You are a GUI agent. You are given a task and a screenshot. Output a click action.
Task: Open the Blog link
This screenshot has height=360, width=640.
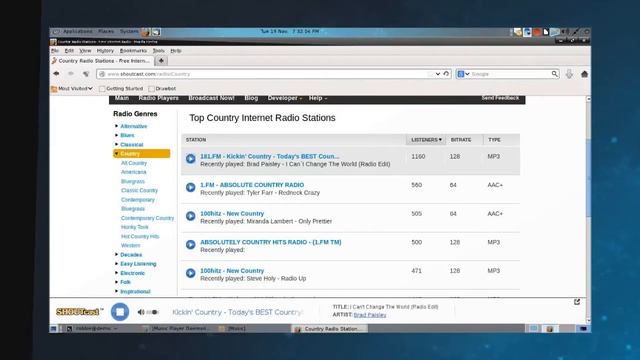(x=251, y=98)
